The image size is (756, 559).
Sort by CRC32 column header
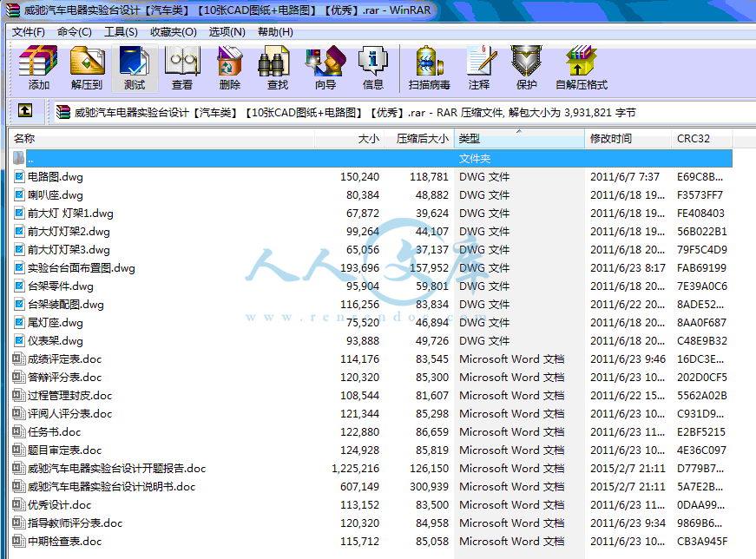(702, 139)
